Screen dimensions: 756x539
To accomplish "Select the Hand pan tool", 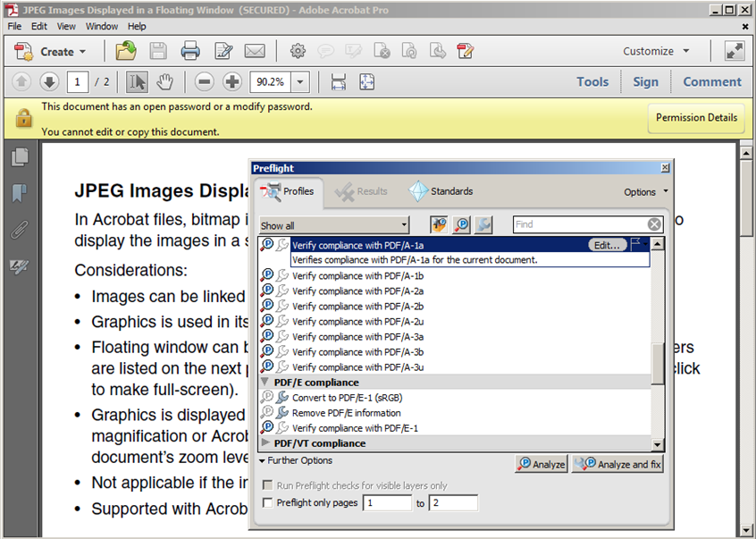I will [164, 82].
